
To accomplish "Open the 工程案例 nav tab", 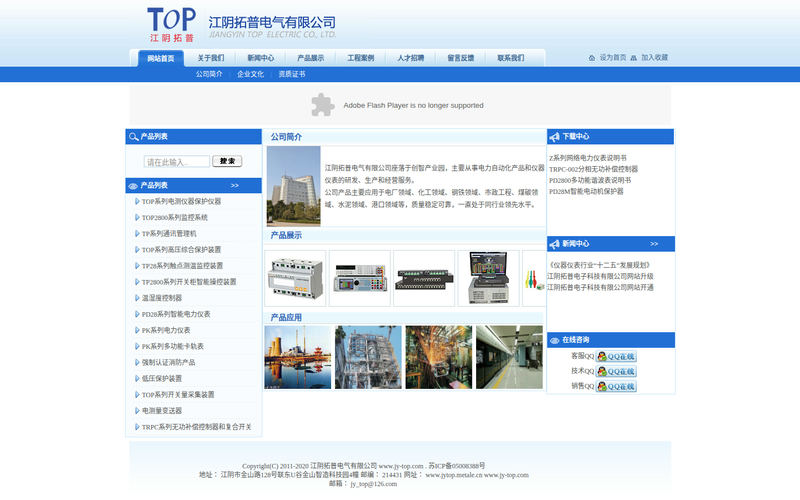I will [361, 58].
